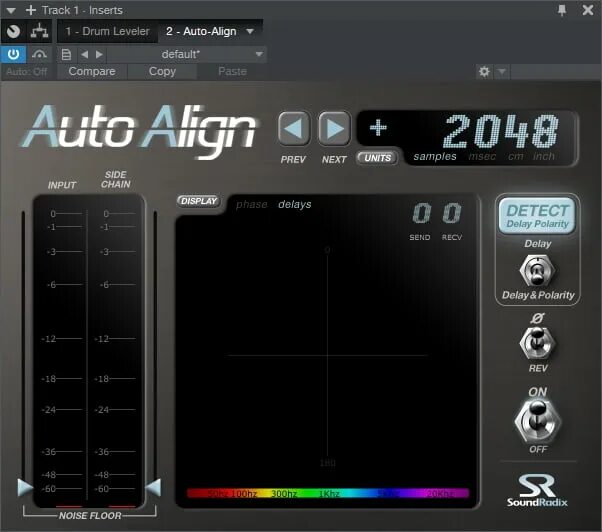602x532 pixels.
Task: Click the 2048 delay value display
Action: [501, 131]
